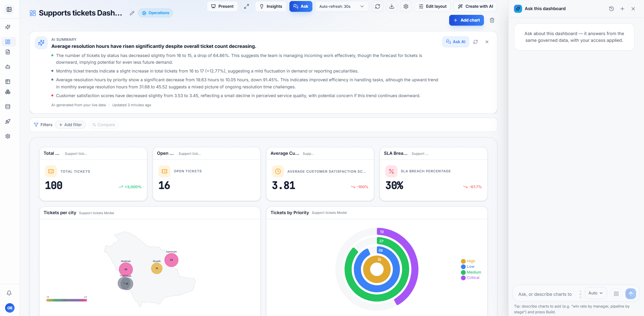Click the -67.7% trend indicator

(x=472, y=187)
